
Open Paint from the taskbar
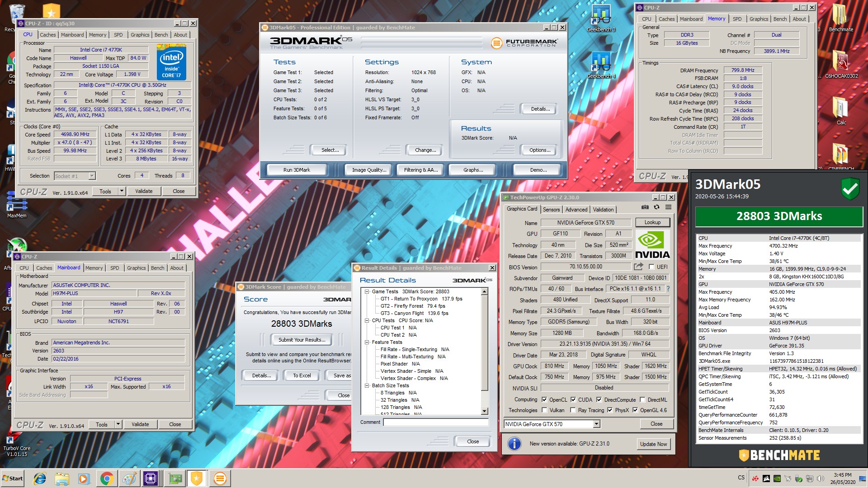pyautogui.click(x=129, y=479)
